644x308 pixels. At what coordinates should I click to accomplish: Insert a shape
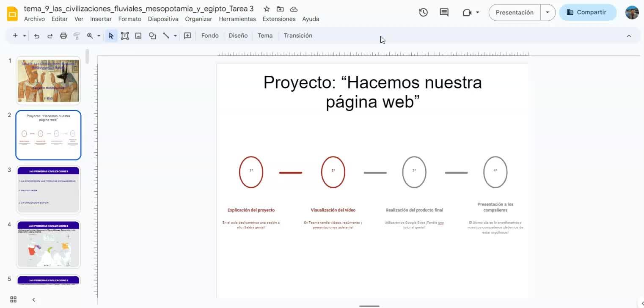pos(152,36)
